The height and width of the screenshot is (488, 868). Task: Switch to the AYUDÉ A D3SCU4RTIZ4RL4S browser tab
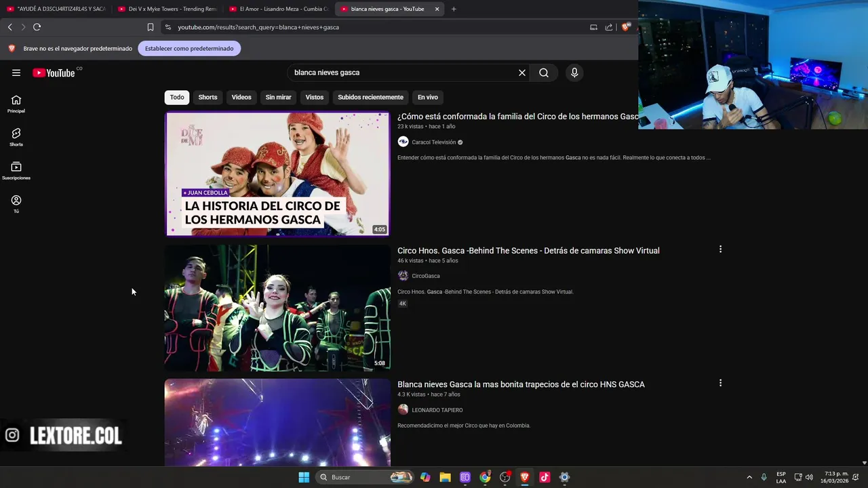pyautogui.click(x=56, y=9)
